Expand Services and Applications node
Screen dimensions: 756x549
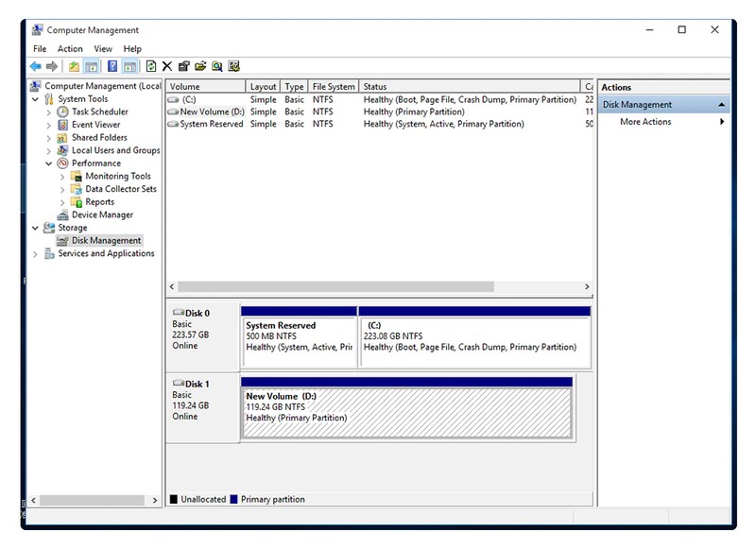[36, 254]
